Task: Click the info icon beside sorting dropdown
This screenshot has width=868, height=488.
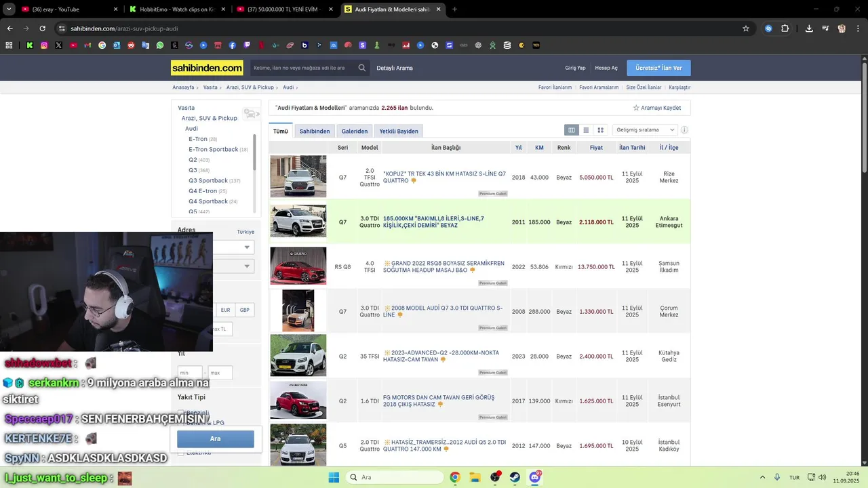Action: 684,130
